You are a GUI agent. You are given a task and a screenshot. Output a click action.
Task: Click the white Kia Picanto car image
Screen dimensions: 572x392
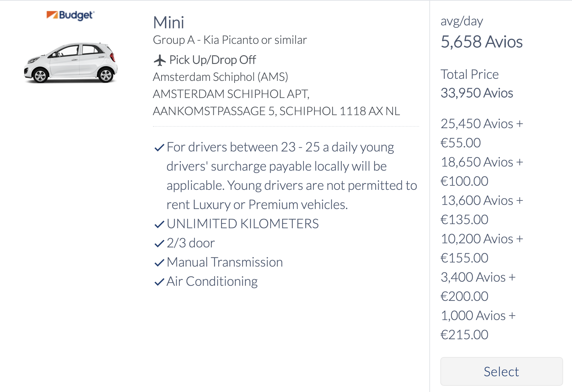coord(71,63)
